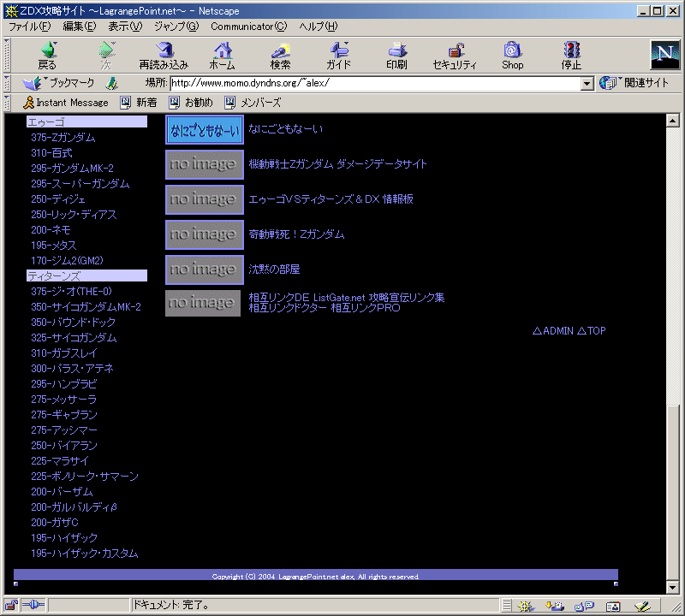Click the vertical scrollbar thumb

[673, 493]
